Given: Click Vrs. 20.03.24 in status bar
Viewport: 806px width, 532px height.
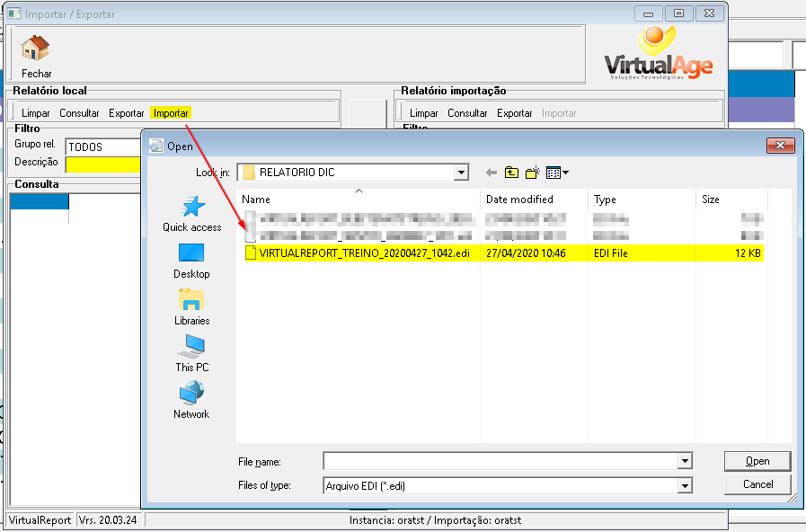Looking at the screenshot, I should [x=108, y=520].
